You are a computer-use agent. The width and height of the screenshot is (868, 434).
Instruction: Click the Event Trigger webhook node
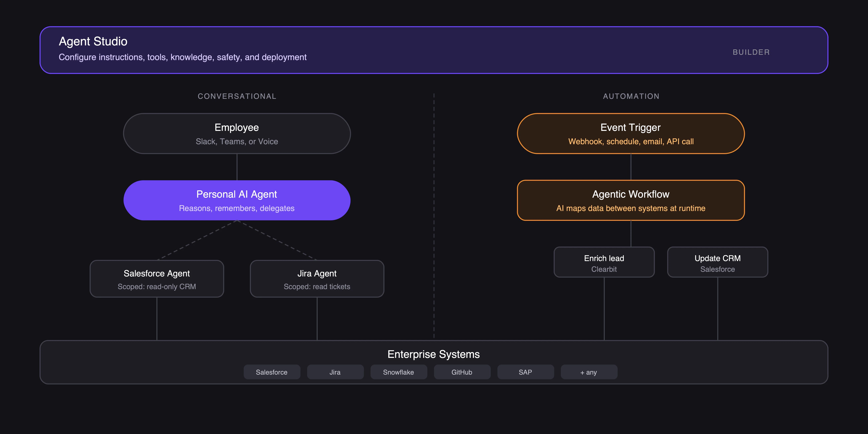(631, 133)
